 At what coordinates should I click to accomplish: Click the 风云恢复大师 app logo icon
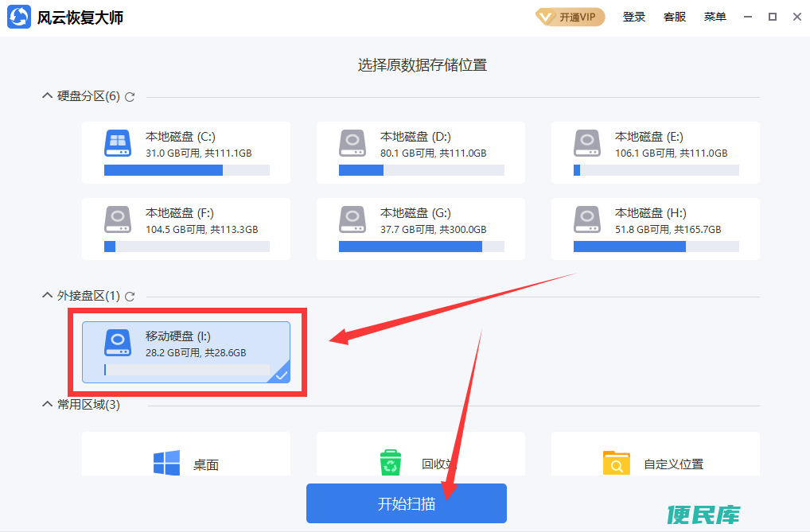tap(19, 17)
